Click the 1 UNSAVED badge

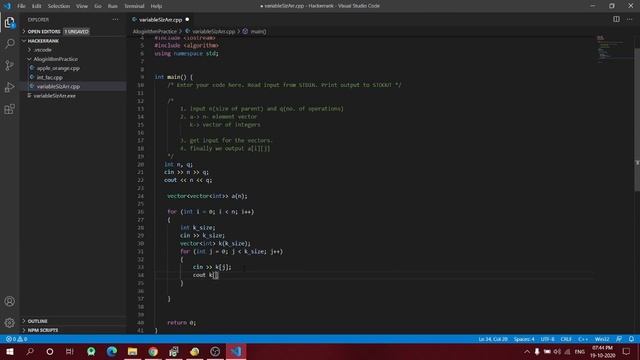tap(76, 31)
